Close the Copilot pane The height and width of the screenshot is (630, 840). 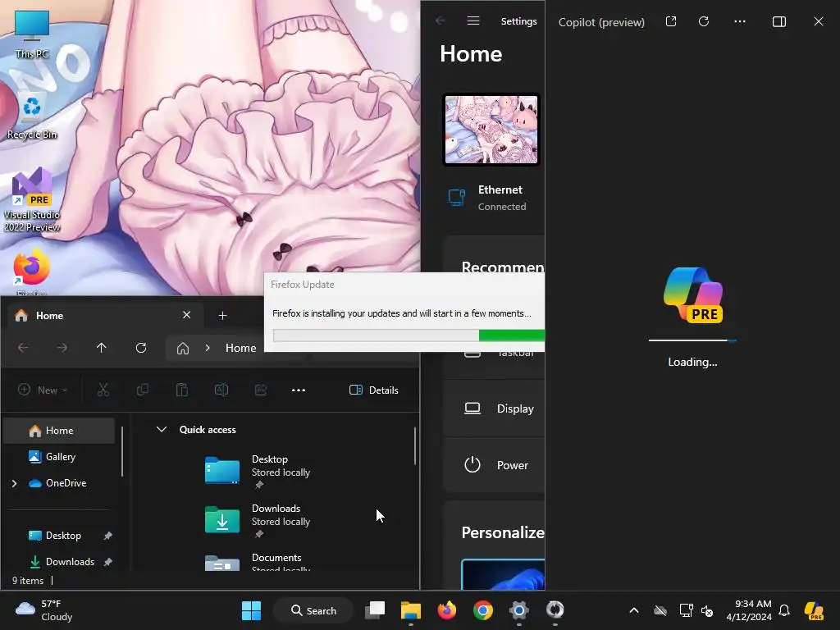pyautogui.click(x=819, y=21)
